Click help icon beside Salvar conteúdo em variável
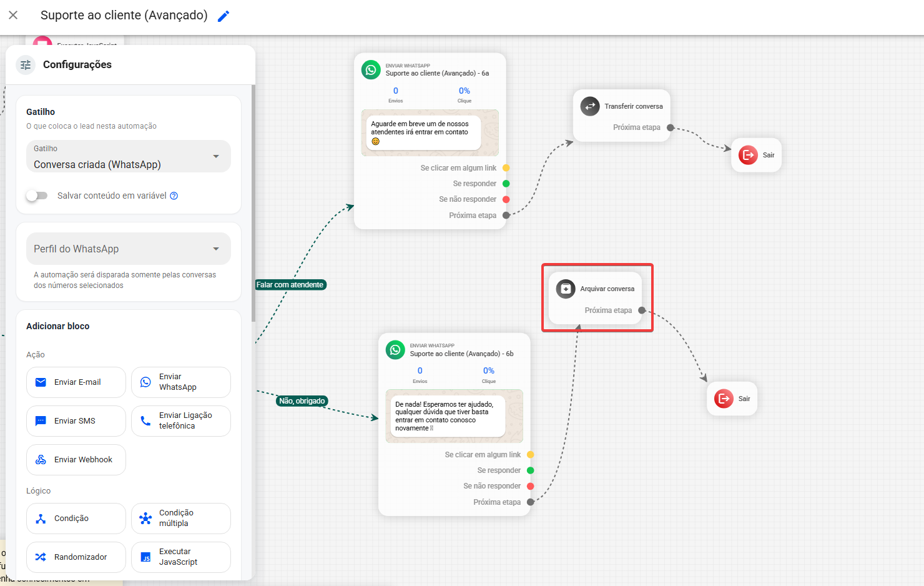This screenshot has width=924, height=586. click(x=174, y=196)
